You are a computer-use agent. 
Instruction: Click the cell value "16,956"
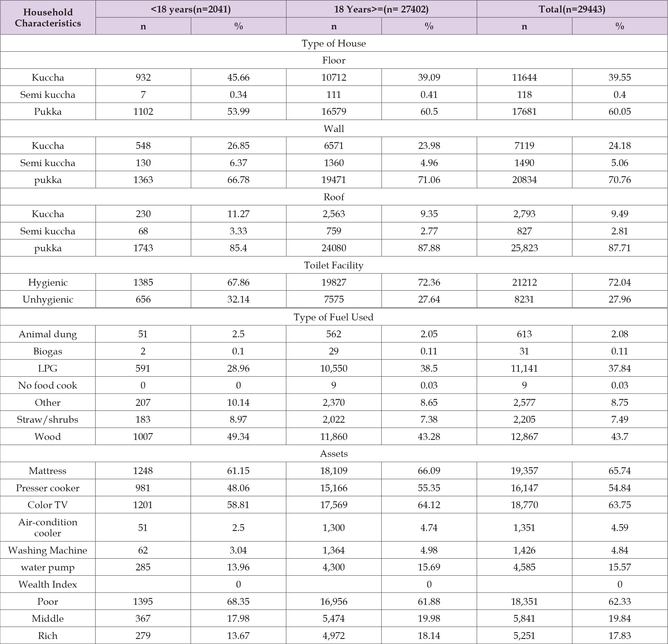334,601
